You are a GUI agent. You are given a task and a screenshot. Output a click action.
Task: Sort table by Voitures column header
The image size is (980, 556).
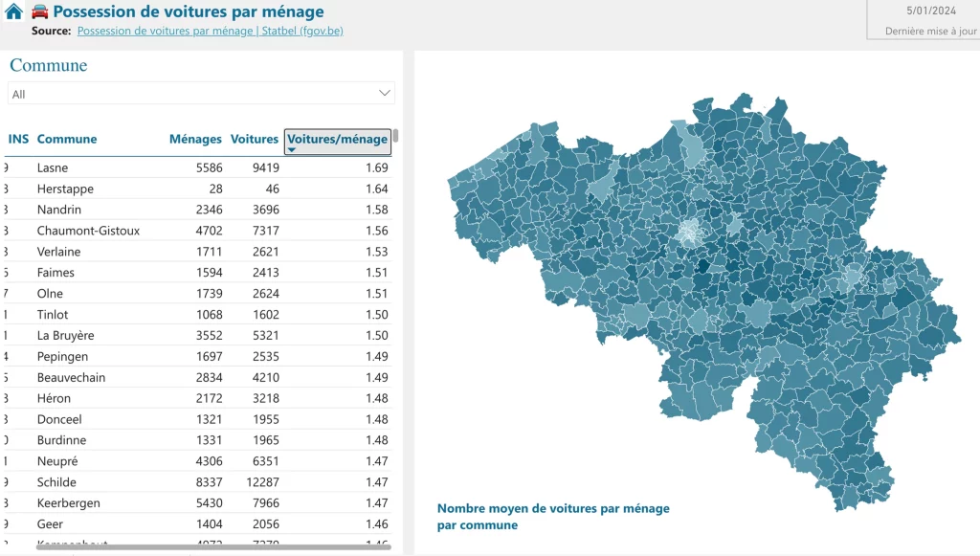(x=255, y=139)
